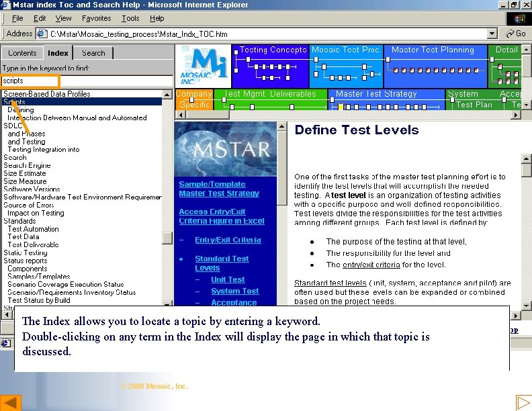Click the page icon in address bar
Viewport: 532px width, 411px height.
pos(42,34)
